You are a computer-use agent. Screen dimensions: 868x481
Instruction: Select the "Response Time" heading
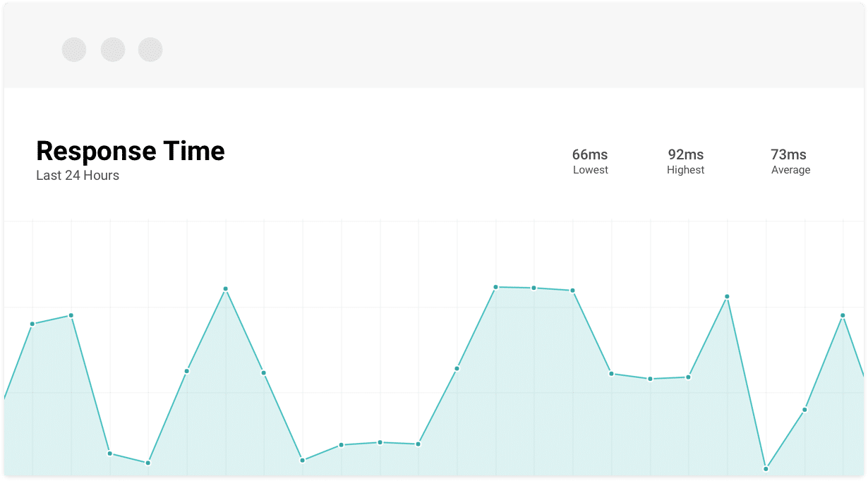(131, 151)
